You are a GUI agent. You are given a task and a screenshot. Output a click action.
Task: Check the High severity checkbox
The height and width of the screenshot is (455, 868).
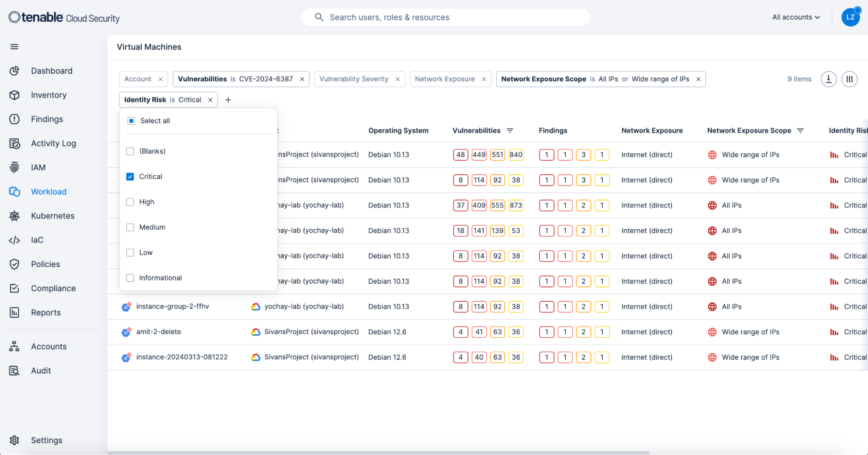(x=130, y=202)
